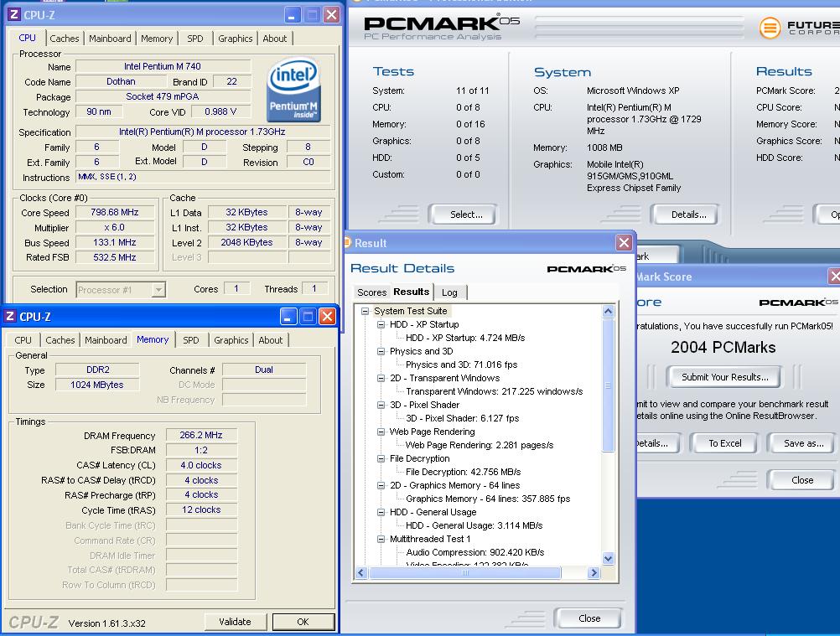Close the lower CPU-Z Memory window
This screenshot has height=636, width=840.
coord(327,317)
